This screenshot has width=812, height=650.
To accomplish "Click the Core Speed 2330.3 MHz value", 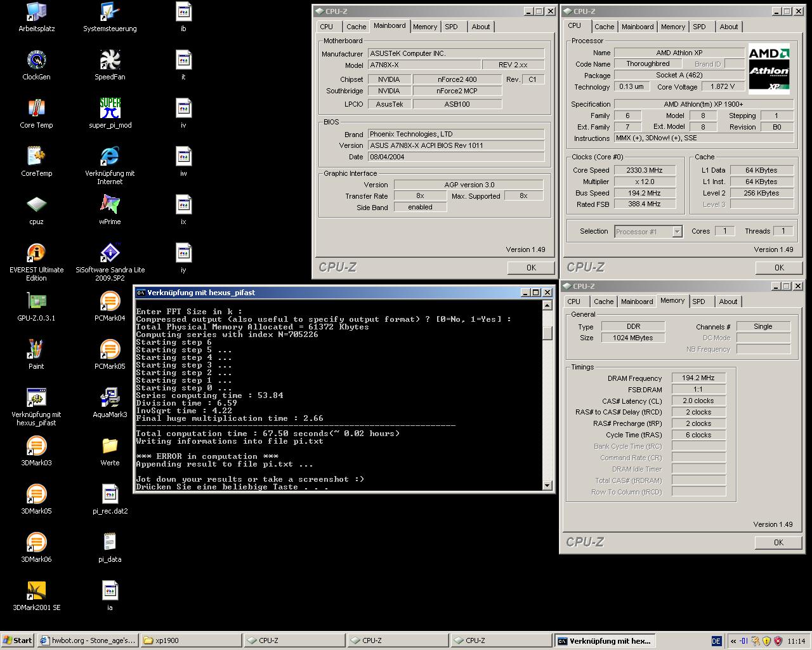I will click(x=645, y=170).
